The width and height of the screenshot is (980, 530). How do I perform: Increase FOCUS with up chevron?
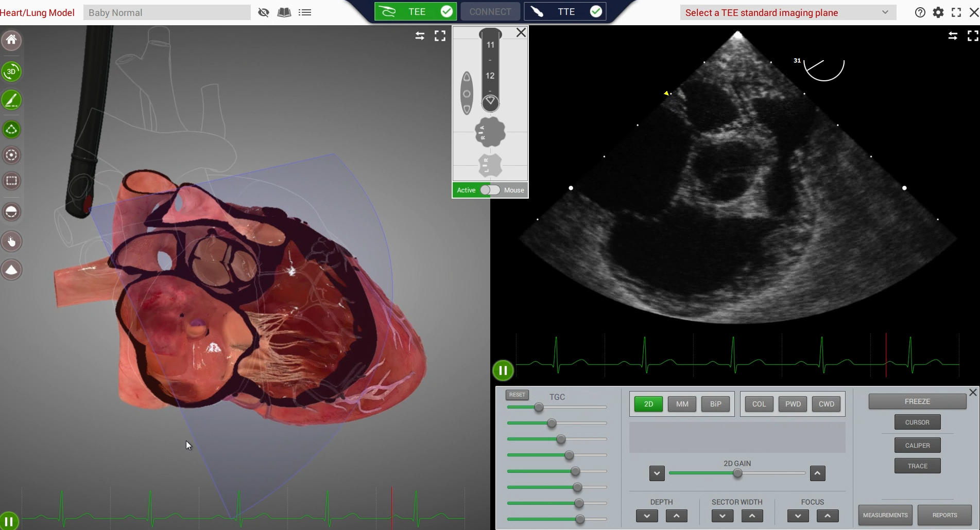click(x=828, y=516)
